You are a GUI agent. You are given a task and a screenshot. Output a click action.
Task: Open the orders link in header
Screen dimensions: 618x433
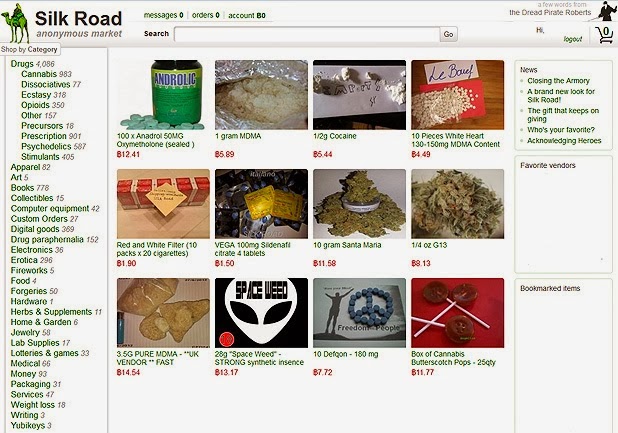pos(205,15)
